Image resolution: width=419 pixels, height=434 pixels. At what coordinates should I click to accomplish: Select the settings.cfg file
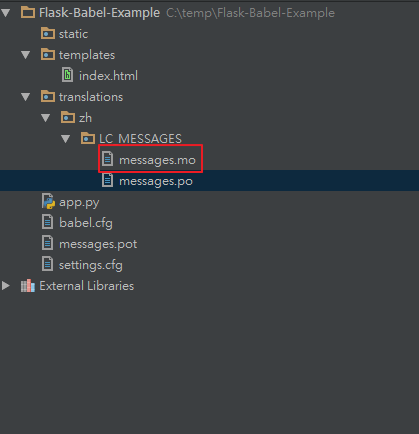pyautogui.click(x=91, y=265)
